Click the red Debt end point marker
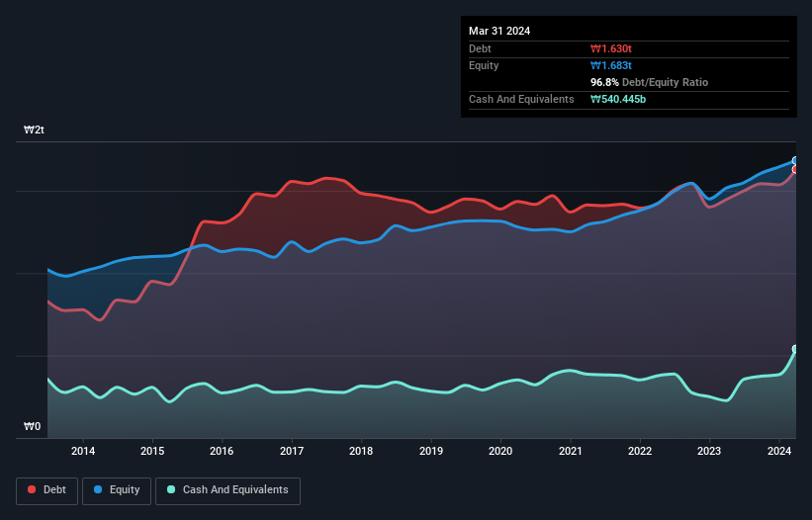This screenshot has width=812, height=520. pos(795,170)
